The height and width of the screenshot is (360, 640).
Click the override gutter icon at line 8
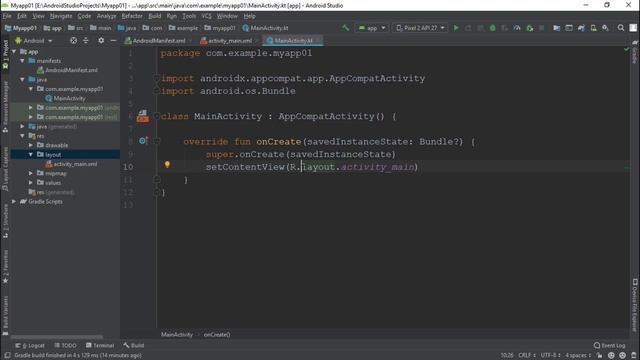click(142, 141)
